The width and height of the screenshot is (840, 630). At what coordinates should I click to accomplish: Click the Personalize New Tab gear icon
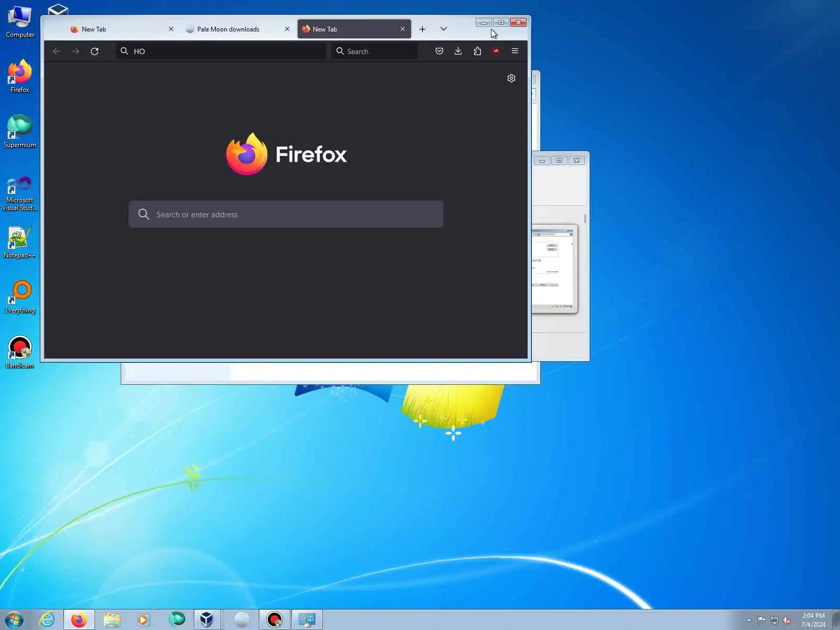511,78
